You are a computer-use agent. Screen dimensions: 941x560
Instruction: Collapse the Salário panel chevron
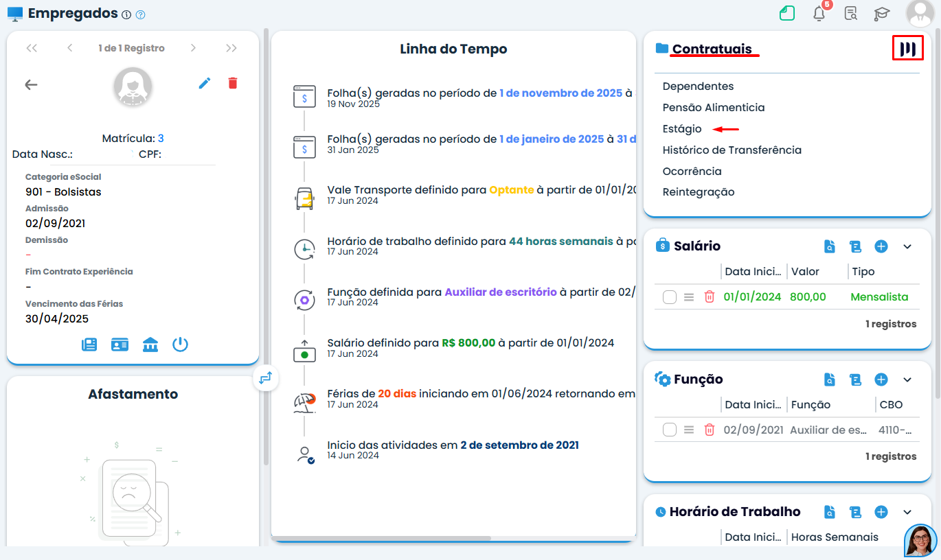[x=907, y=246]
